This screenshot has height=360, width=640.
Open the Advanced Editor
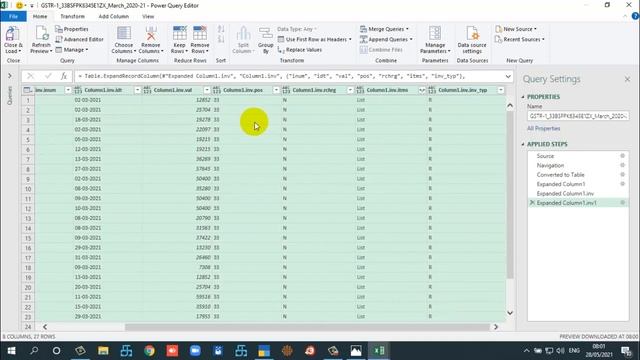[x=80, y=39]
